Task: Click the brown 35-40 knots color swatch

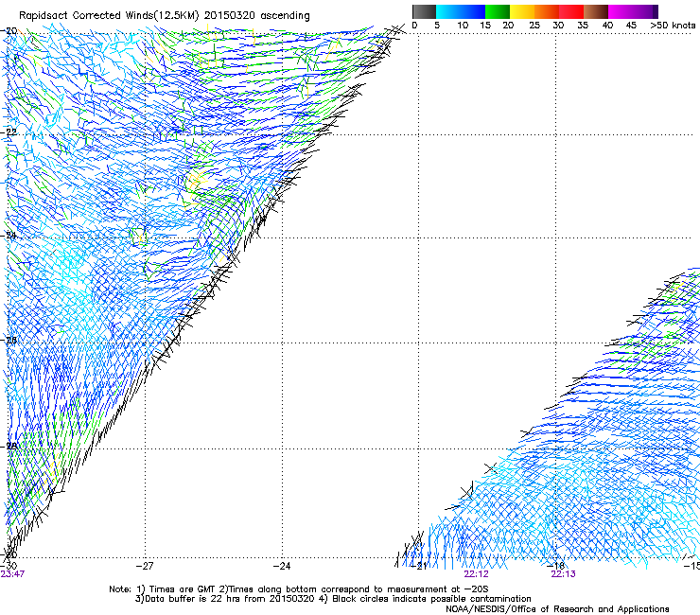Action: [596, 11]
